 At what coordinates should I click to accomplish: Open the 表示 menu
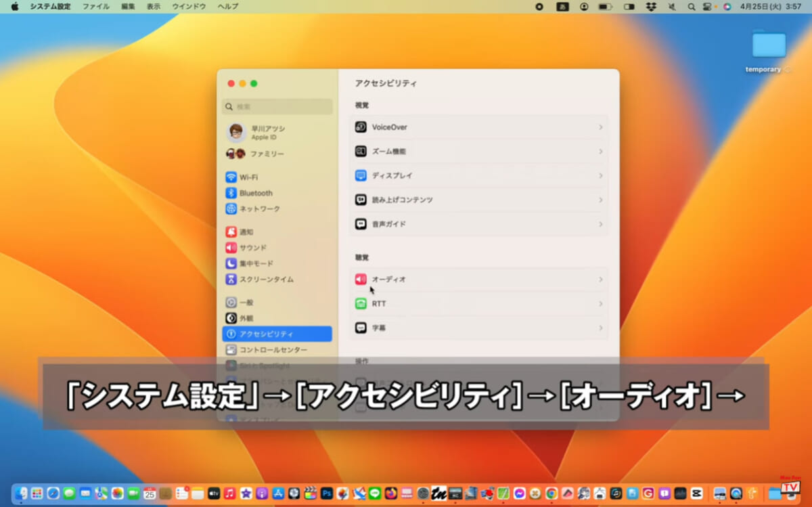click(154, 7)
